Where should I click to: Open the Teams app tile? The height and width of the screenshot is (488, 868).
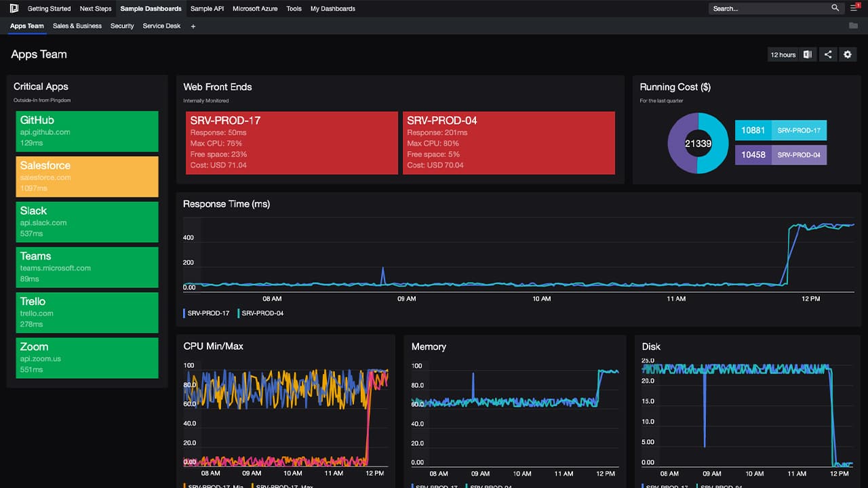(x=87, y=268)
